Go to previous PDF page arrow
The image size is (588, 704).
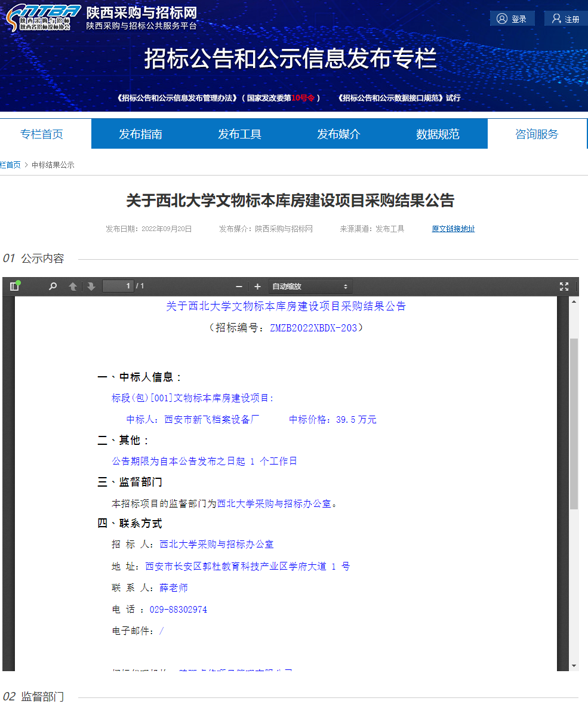73,287
